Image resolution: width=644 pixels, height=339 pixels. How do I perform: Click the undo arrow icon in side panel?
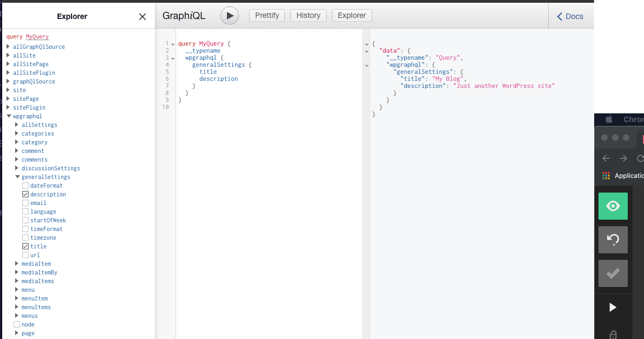point(613,239)
